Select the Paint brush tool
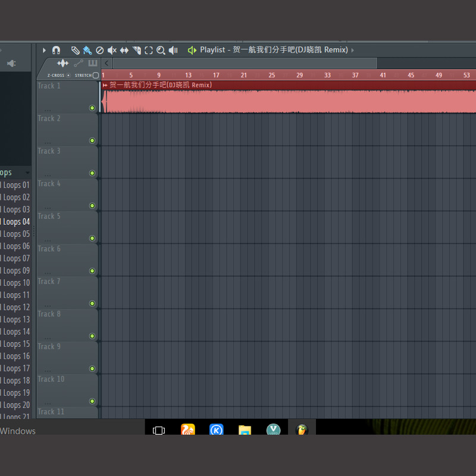The height and width of the screenshot is (476, 476). pos(87,50)
